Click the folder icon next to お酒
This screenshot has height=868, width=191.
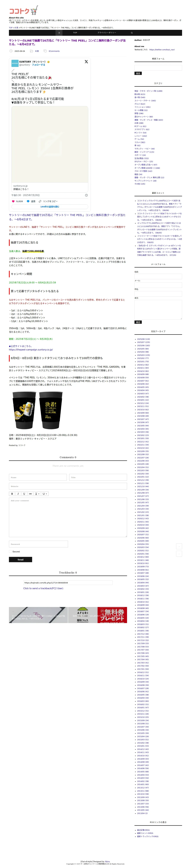(x=31, y=51)
